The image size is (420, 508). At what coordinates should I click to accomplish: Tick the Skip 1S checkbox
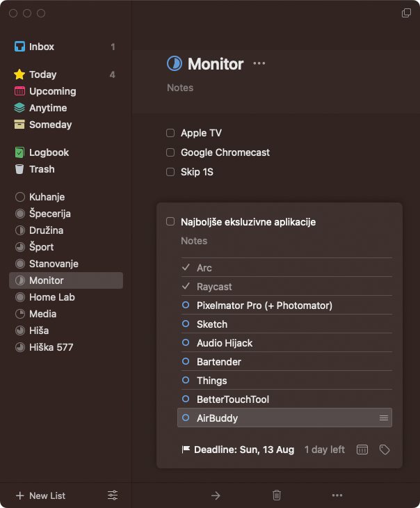point(170,172)
